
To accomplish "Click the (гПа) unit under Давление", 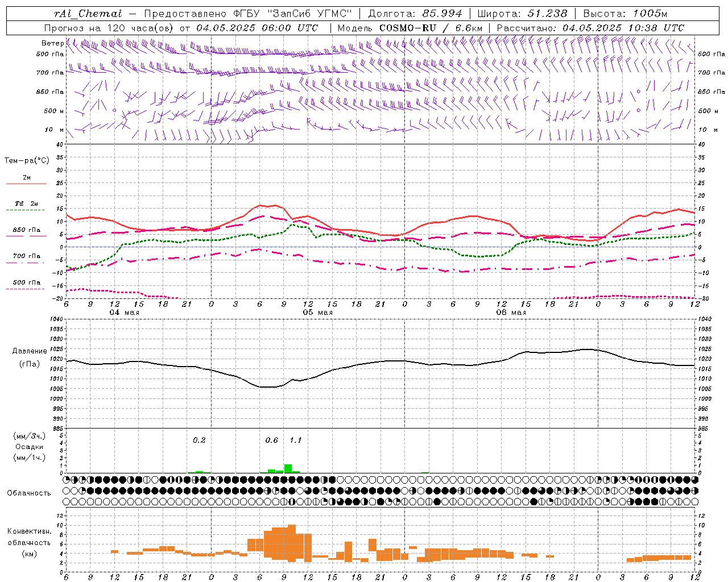I will coord(30,364).
